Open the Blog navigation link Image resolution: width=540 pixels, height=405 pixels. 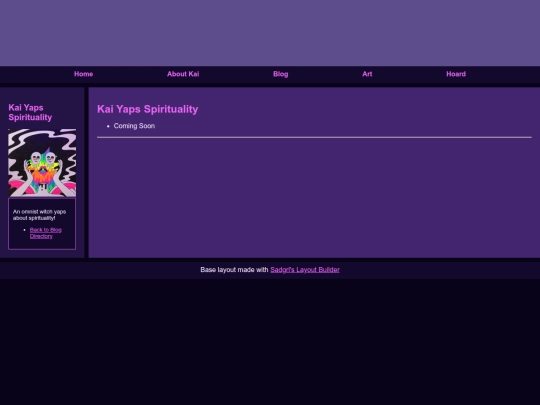[280, 74]
